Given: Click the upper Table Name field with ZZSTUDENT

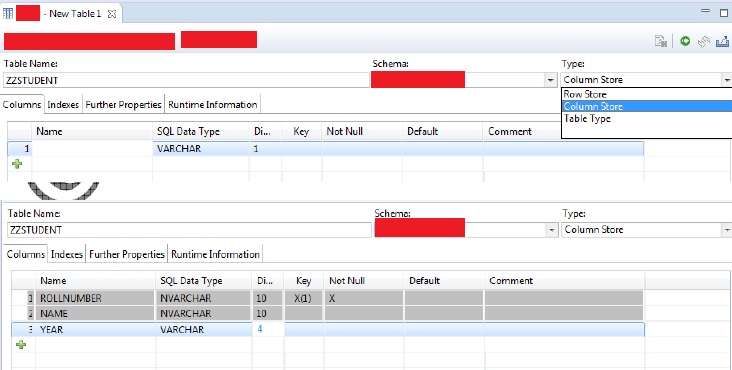Looking at the screenshot, I should click(x=186, y=80).
